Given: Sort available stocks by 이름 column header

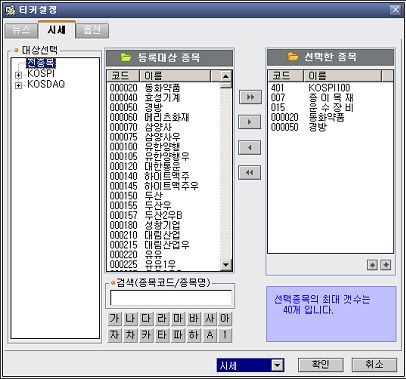Looking at the screenshot, I should (x=175, y=76).
